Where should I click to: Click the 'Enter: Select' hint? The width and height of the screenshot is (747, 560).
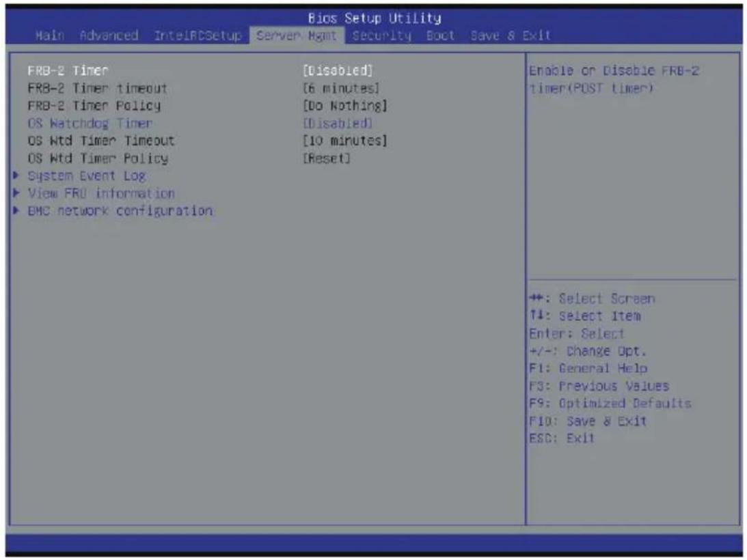(x=576, y=334)
